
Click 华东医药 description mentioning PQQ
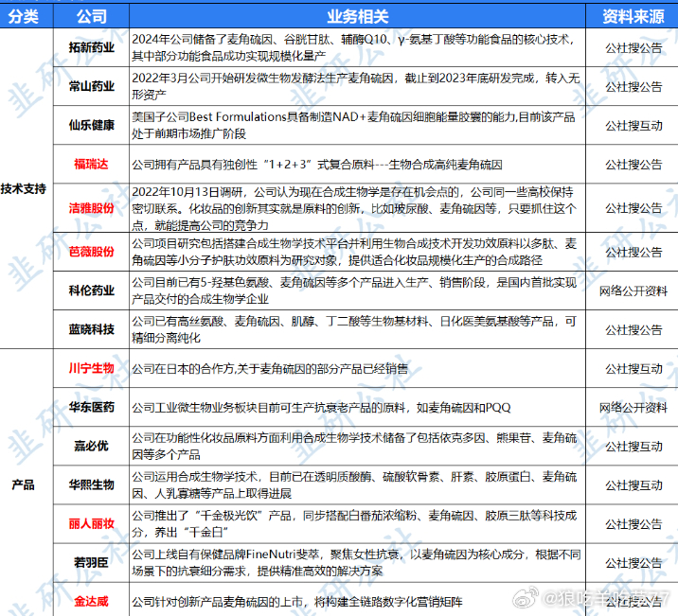point(321,408)
